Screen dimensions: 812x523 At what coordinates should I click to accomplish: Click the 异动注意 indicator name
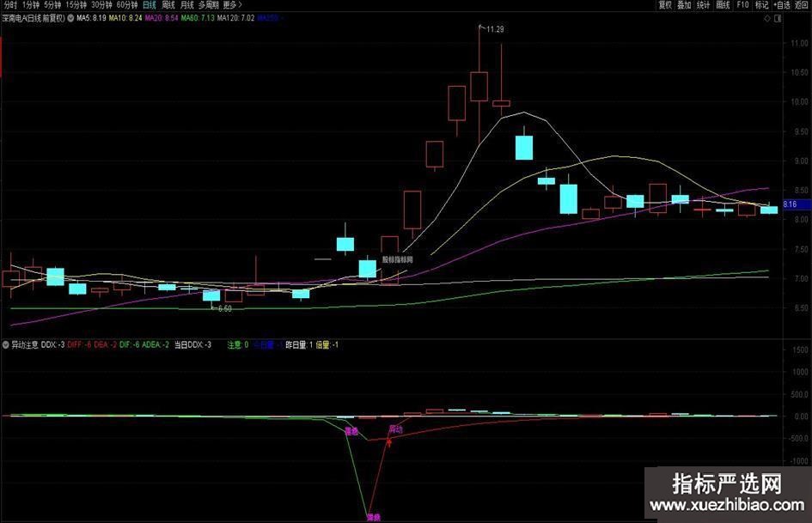tap(25, 344)
